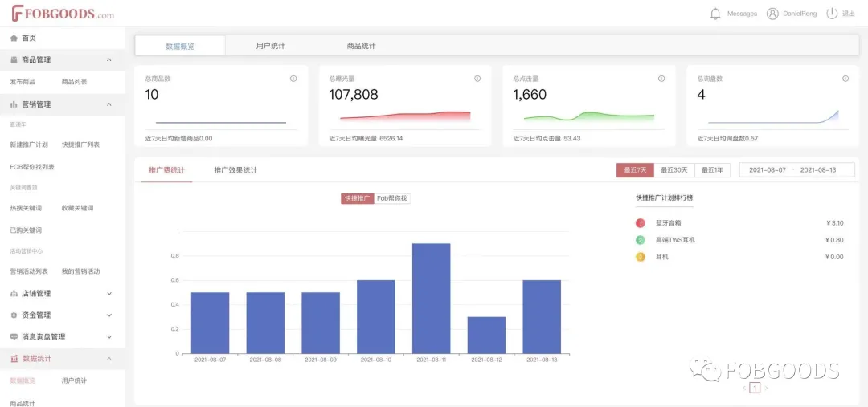Click the 2021-08-11 bar in chart
This screenshot has height=407, width=868.
coord(431,298)
